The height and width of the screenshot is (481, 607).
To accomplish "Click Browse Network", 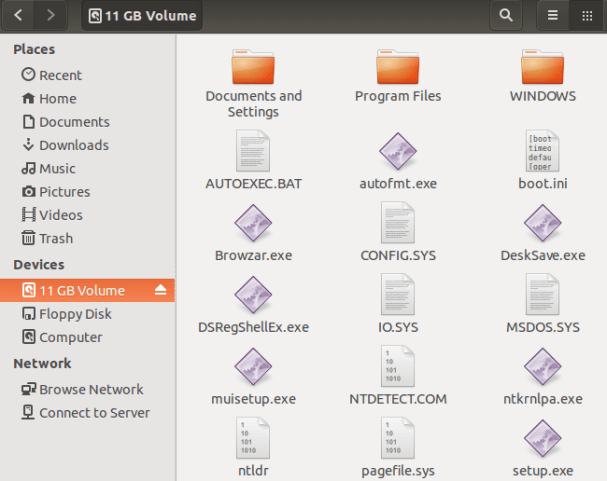I will click(x=82, y=389).
